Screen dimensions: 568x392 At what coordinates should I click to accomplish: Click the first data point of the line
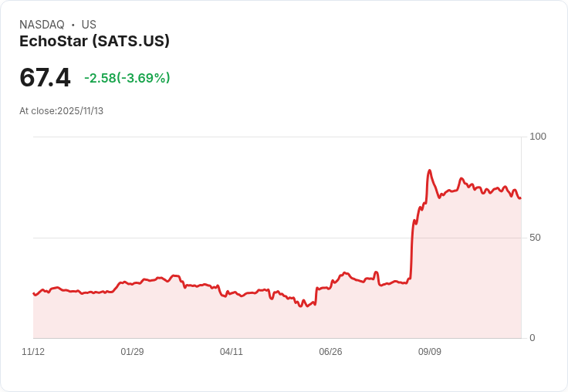tap(34, 293)
